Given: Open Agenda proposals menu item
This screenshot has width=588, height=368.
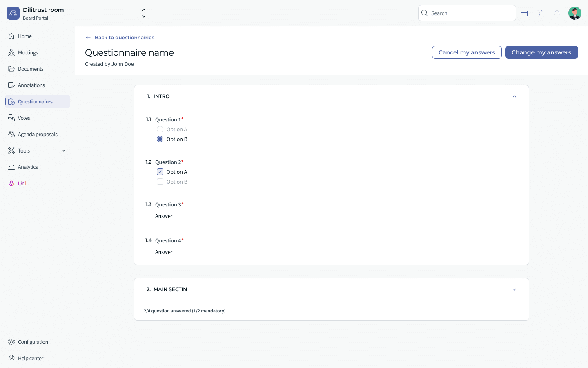Looking at the screenshot, I should click(x=38, y=134).
